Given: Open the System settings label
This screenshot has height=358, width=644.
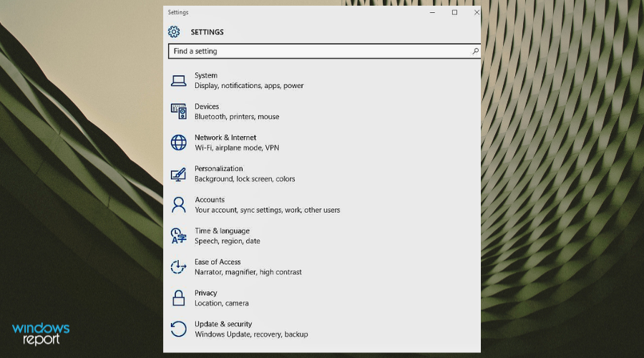Looking at the screenshot, I should 206,75.
